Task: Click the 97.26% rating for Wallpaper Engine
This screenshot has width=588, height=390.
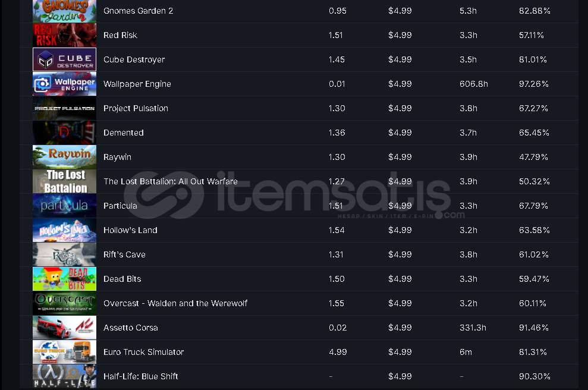Action: pyautogui.click(x=534, y=84)
